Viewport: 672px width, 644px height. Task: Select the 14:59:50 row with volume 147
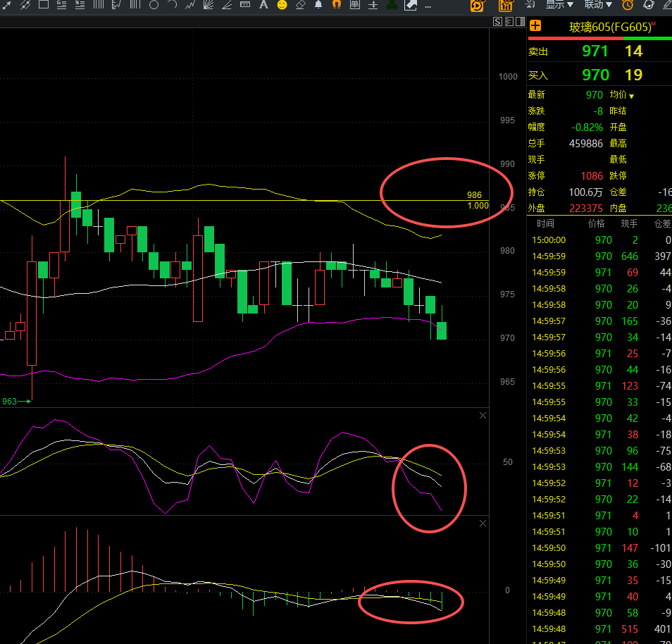[x=599, y=548]
